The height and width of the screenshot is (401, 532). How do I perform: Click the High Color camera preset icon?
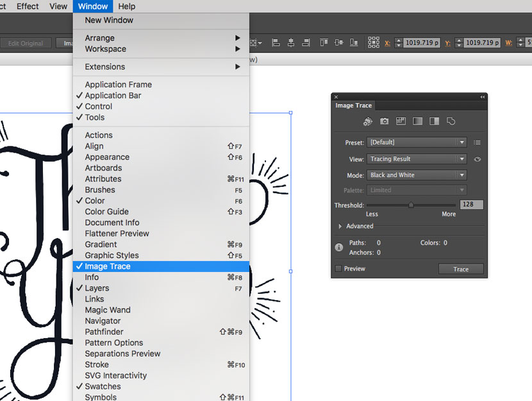[384, 121]
